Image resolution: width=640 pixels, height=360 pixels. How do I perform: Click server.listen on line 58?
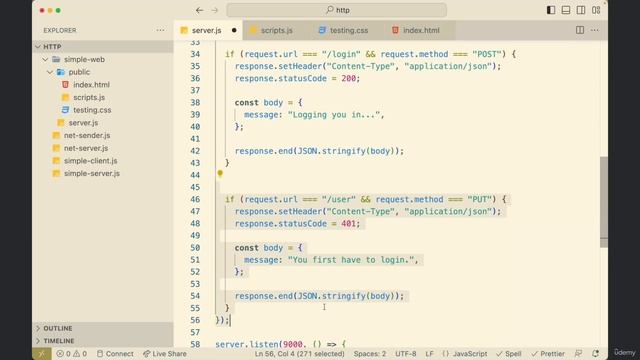click(x=247, y=344)
